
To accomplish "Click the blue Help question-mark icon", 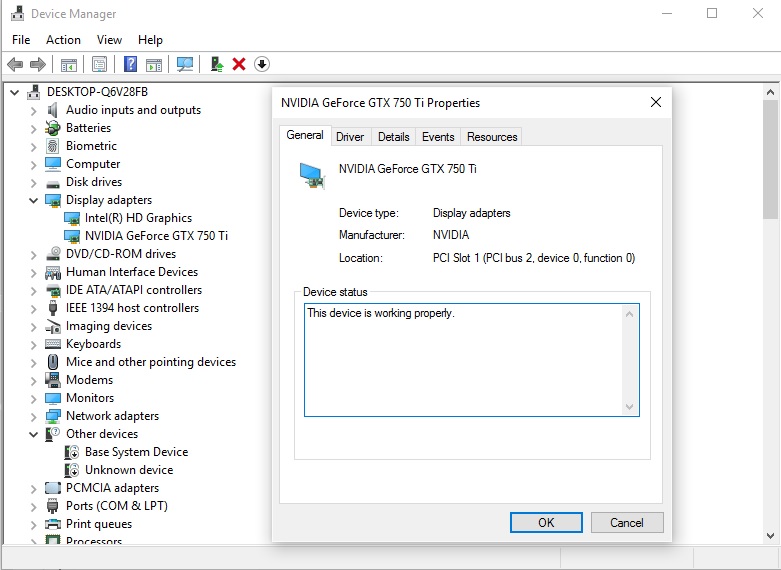I will pyautogui.click(x=130, y=64).
